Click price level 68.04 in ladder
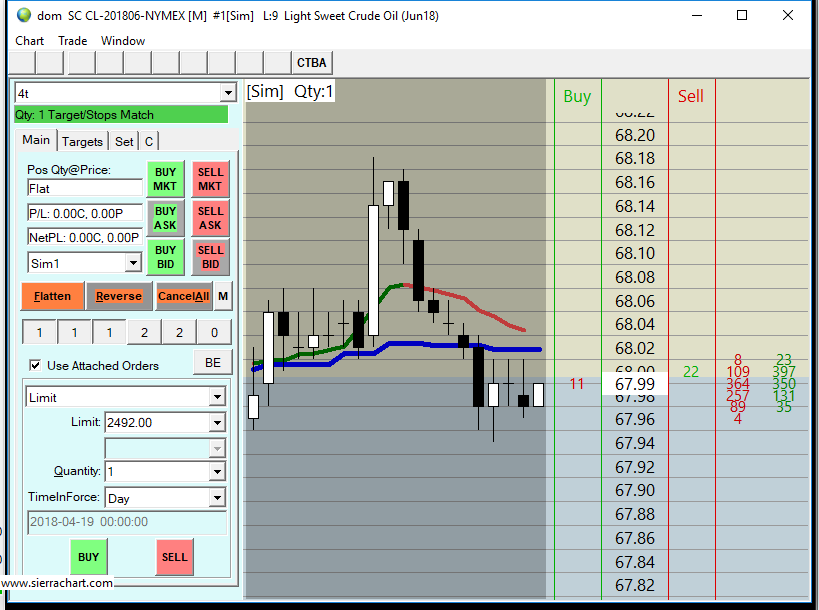 (635, 324)
